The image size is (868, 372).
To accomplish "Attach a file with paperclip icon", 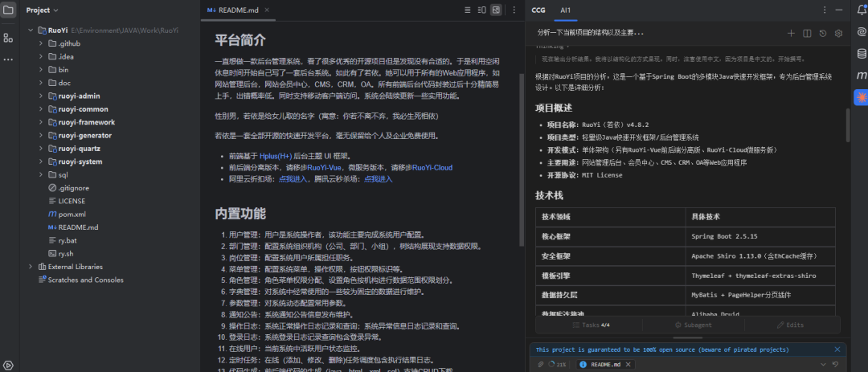I will tap(541, 365).
